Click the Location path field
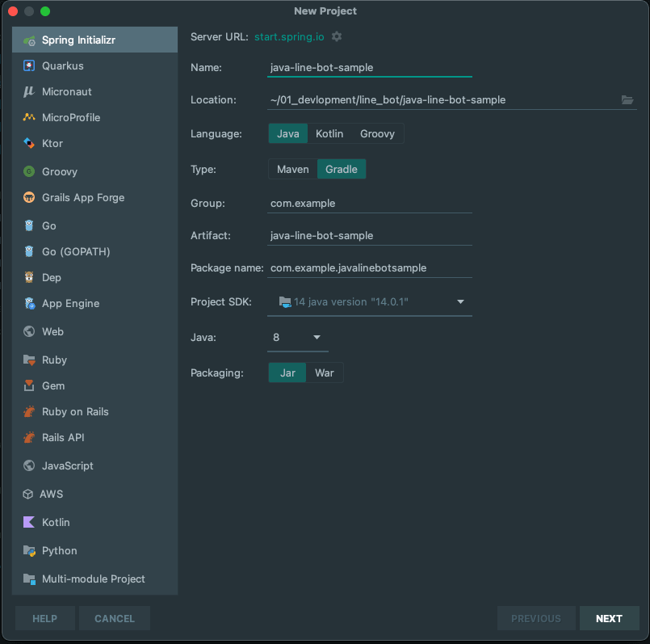 (x=443, y=99)
